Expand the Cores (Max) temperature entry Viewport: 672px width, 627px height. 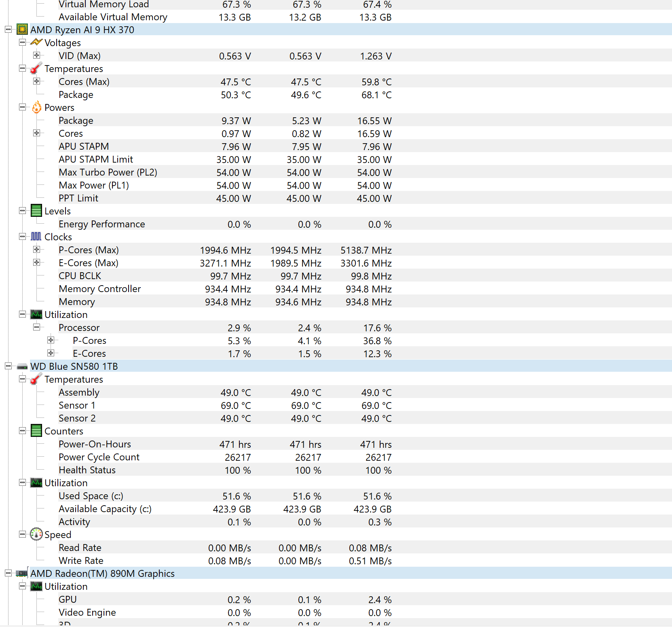(36, 81)
